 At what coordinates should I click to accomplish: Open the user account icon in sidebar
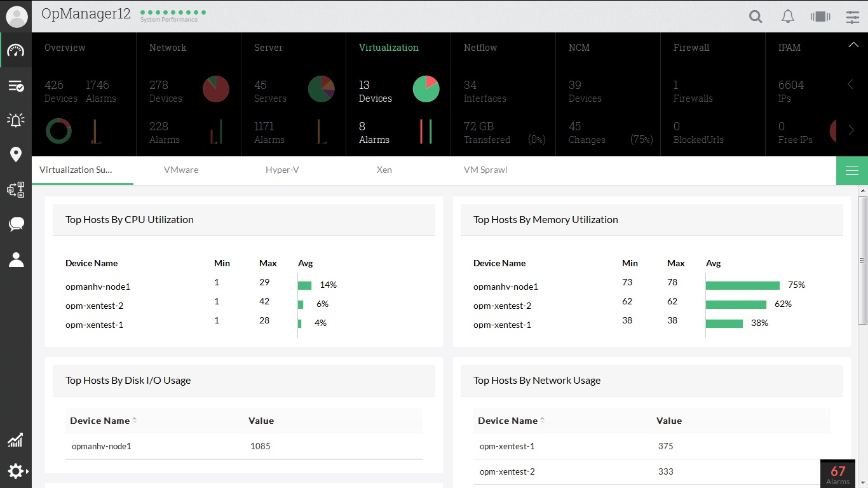point(16,259)
